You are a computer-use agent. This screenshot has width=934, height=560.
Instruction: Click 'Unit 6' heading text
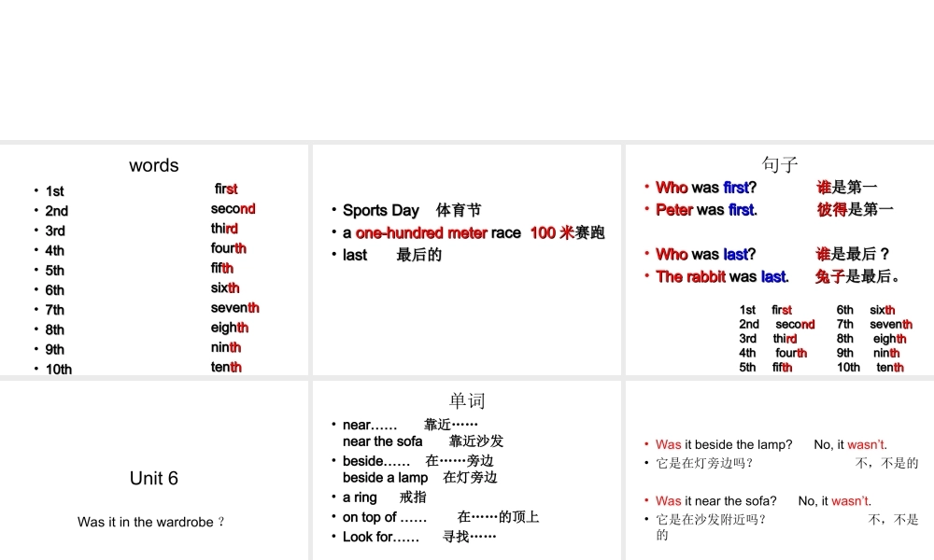[x=154, y=478]
